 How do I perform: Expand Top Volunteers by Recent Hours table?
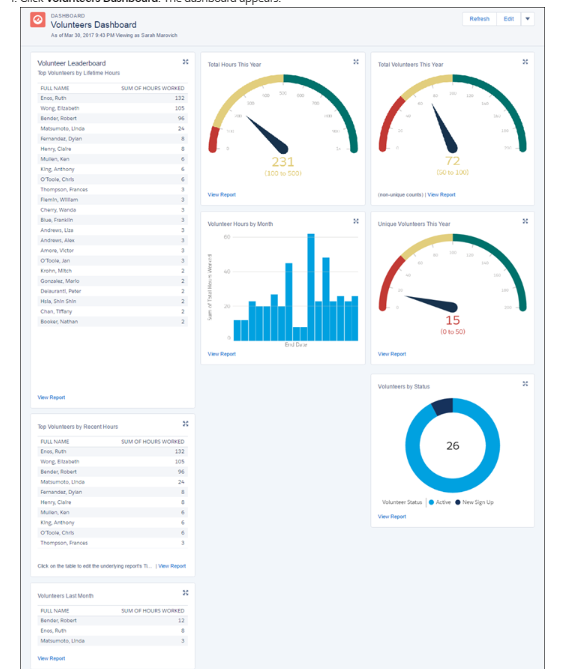coord(186,424)
